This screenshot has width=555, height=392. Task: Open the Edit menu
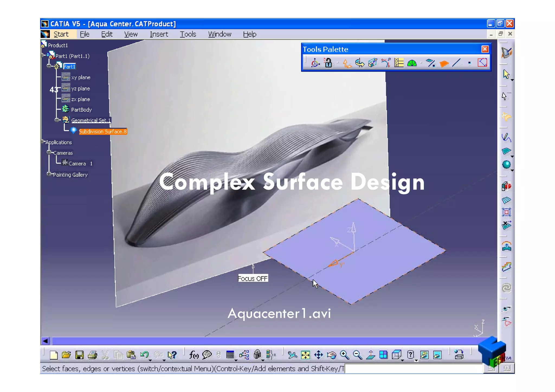coord(107,34)
